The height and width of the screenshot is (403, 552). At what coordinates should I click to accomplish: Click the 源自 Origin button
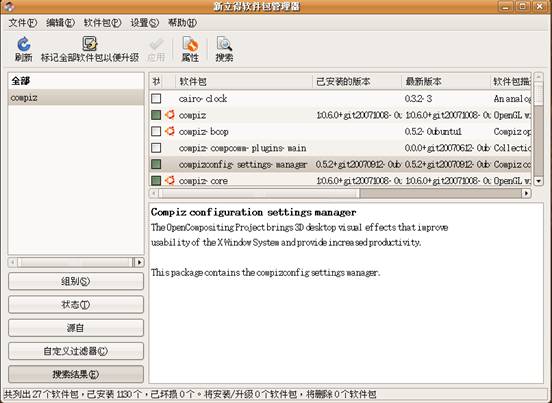point(76,328)
